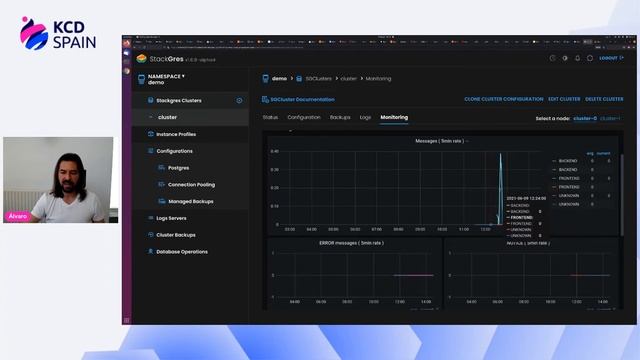
Task: Open Show Applications grid in Ubuntu dock
Action: point(127,320)
